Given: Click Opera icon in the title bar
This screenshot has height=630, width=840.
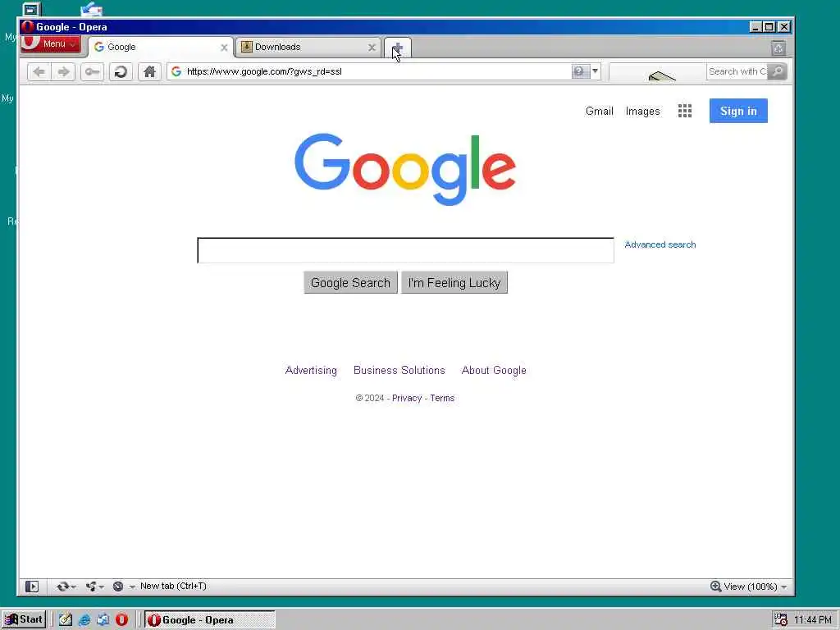Looking at the screenshot, I should point(27,27).
